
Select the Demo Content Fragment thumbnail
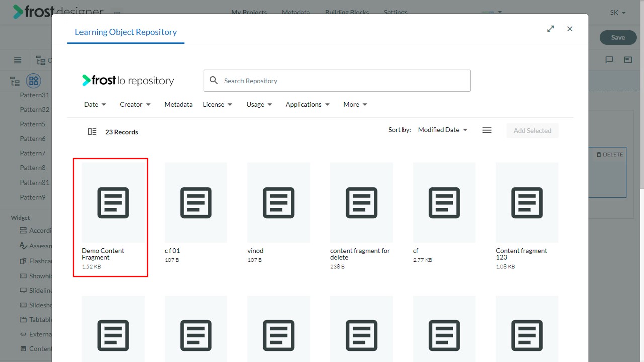click(113, 203)
